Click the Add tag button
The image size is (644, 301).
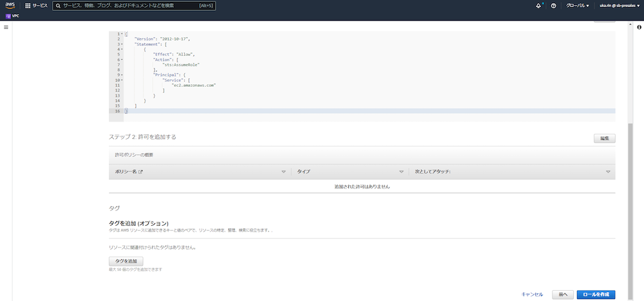126,261
